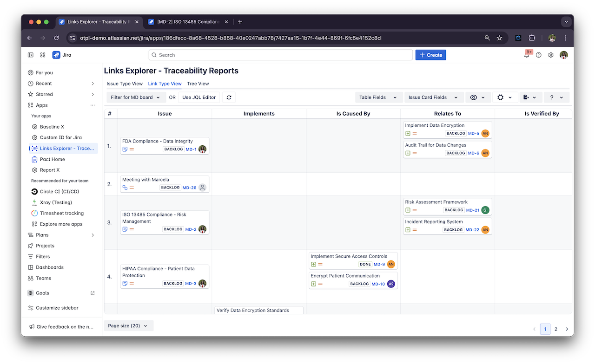Viewport: 595px width, 364px height.
Task: Collapse sidebar using top-left panel icon
Action: tap(31, 55)
